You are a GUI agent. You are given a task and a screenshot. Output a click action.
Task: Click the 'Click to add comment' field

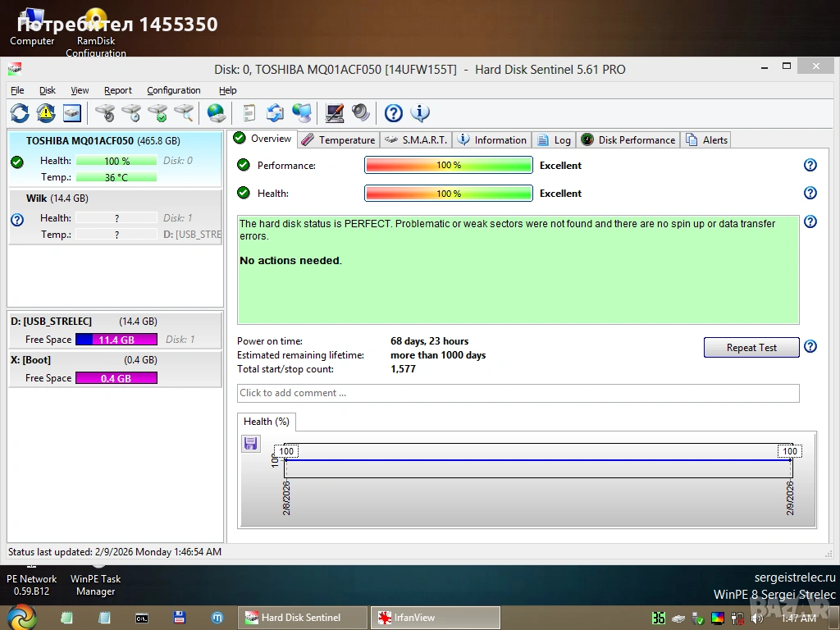point(518,393)
